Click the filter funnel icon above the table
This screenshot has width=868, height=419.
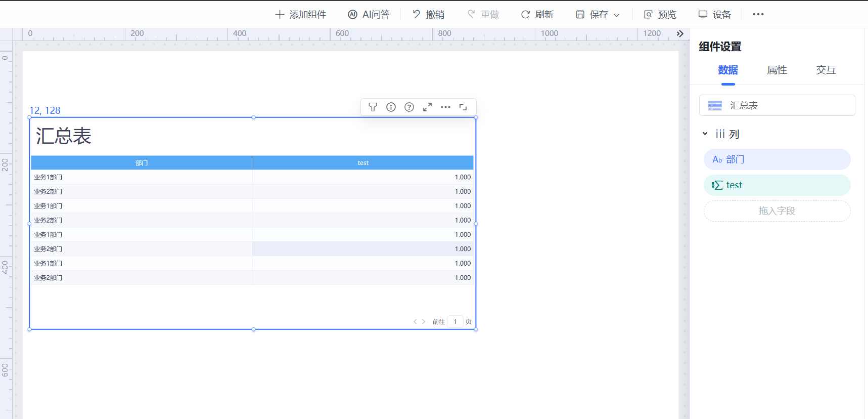pos(373,107)
